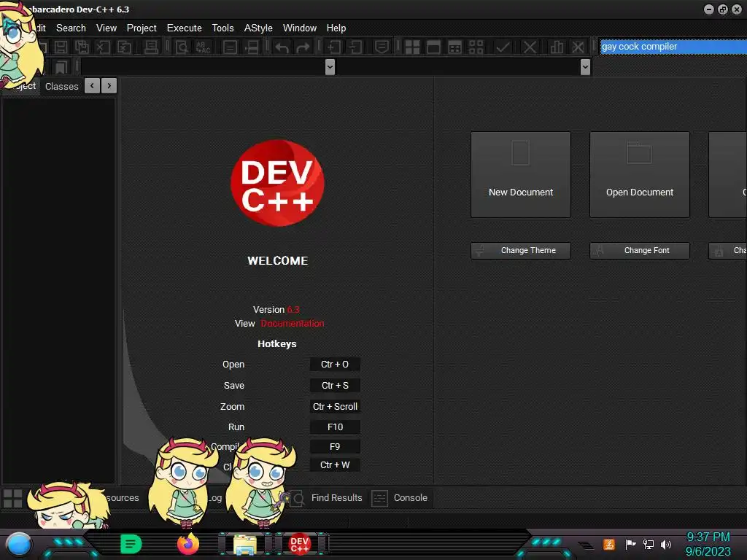Click the Run window icon
Image resolution: width=747 pixels, height=560 pixels.
click(x=433, y=47)
